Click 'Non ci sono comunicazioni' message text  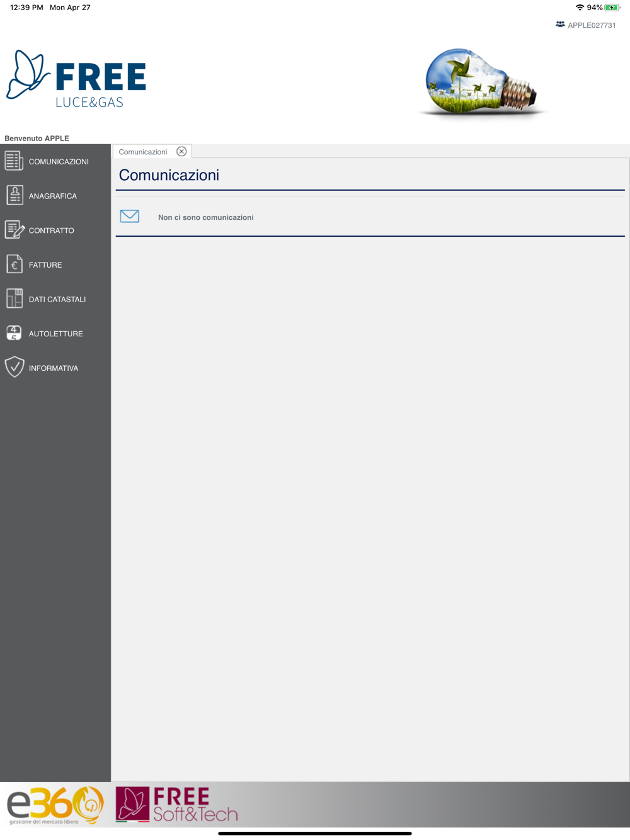206,217
